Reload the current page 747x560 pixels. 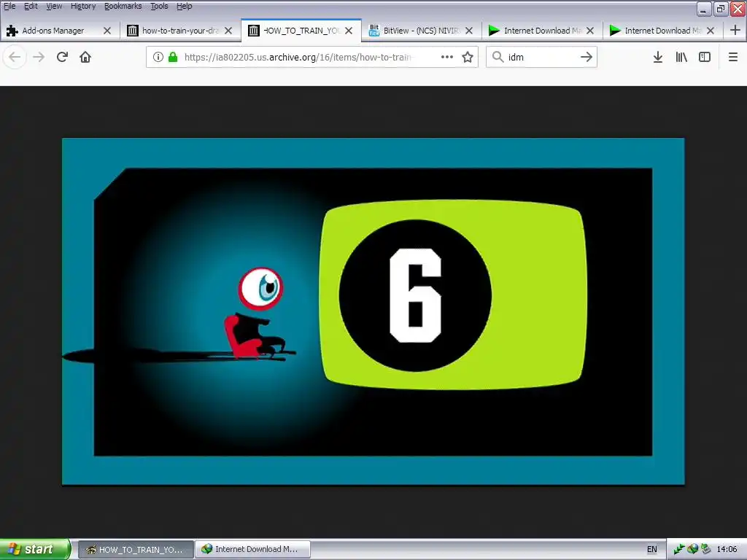[x=62, y=57]
